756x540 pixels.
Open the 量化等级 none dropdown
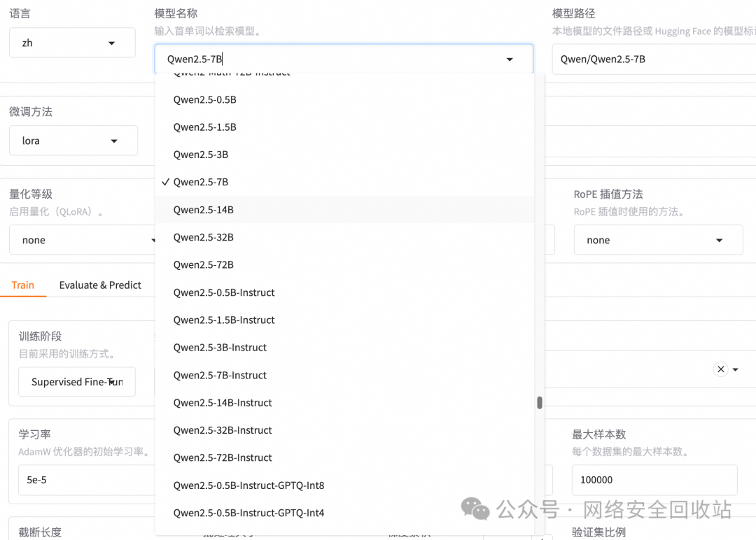coord(82,240)
